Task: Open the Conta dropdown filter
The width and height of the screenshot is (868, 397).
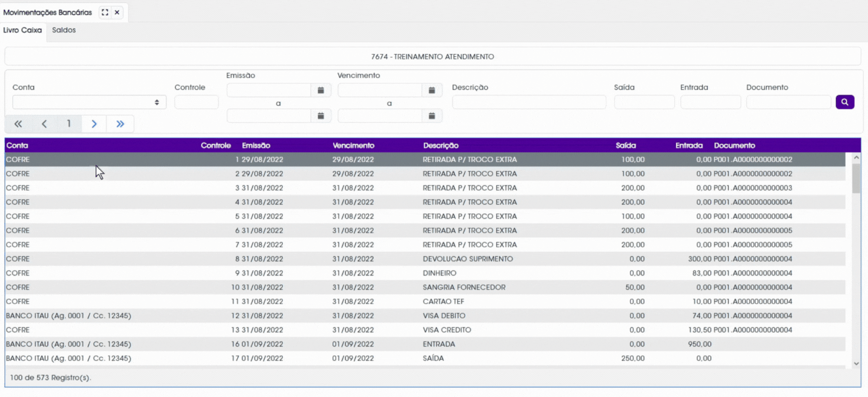Action: coord(89,102)
